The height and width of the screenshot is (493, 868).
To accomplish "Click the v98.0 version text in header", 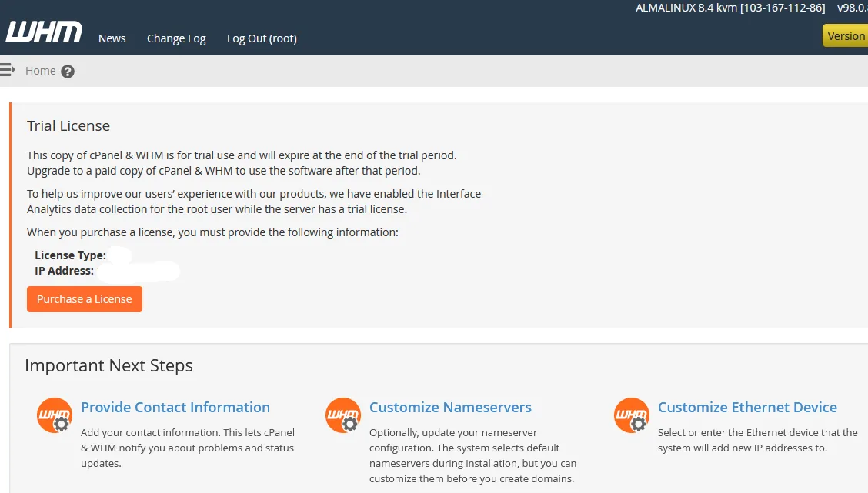I will [853, 8].
